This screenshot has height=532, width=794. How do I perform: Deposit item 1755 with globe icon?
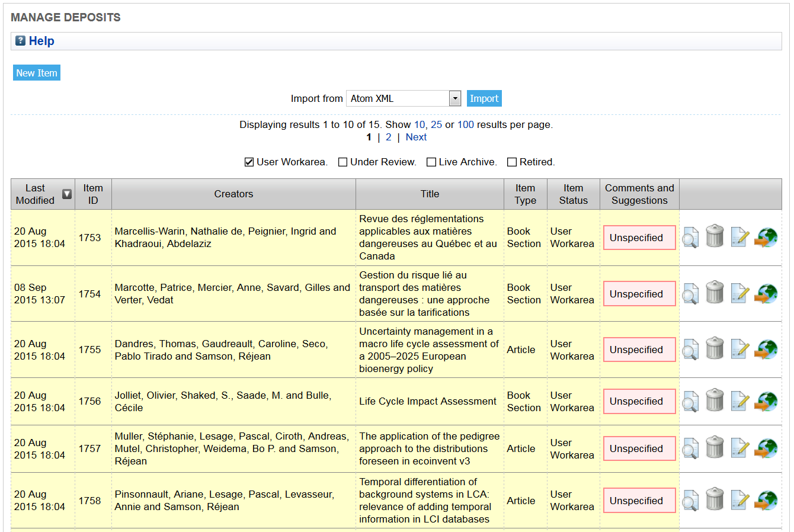pos(766,350)
